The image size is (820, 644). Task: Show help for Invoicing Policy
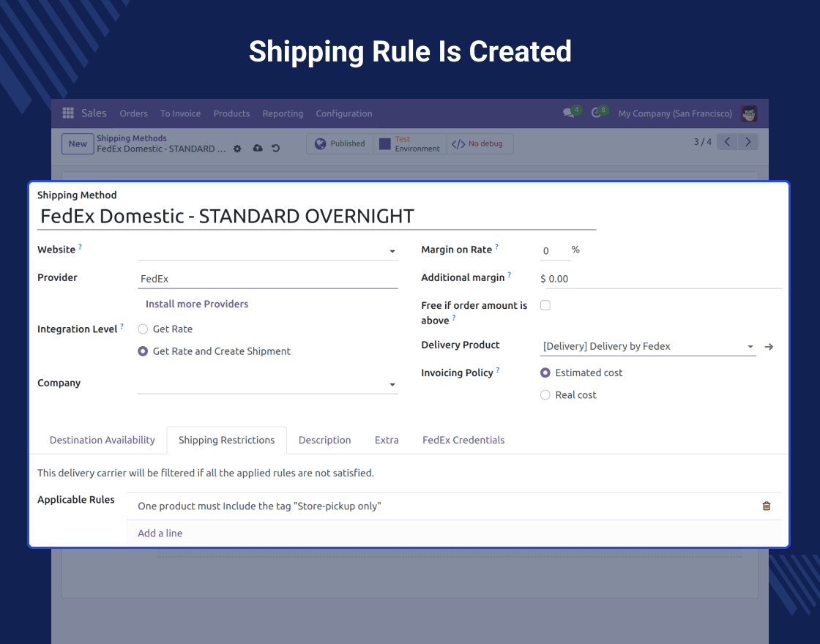point(498,369)
